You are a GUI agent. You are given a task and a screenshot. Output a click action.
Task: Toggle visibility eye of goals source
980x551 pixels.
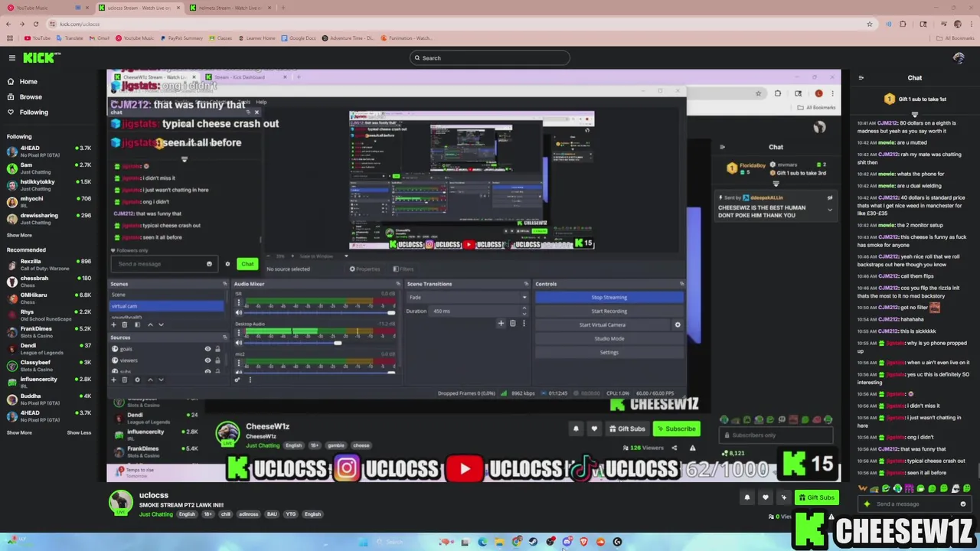[207, 349]
